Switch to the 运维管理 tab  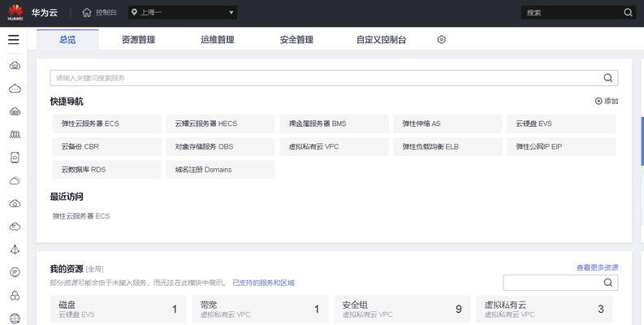point(218,40)
